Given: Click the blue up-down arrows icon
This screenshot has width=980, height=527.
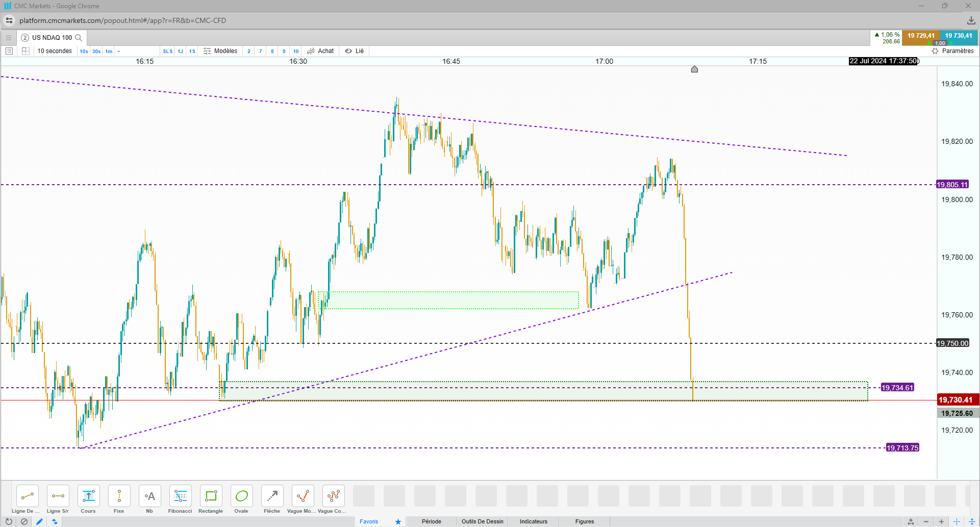Looking at the screenshot, I should coord(55,521).
